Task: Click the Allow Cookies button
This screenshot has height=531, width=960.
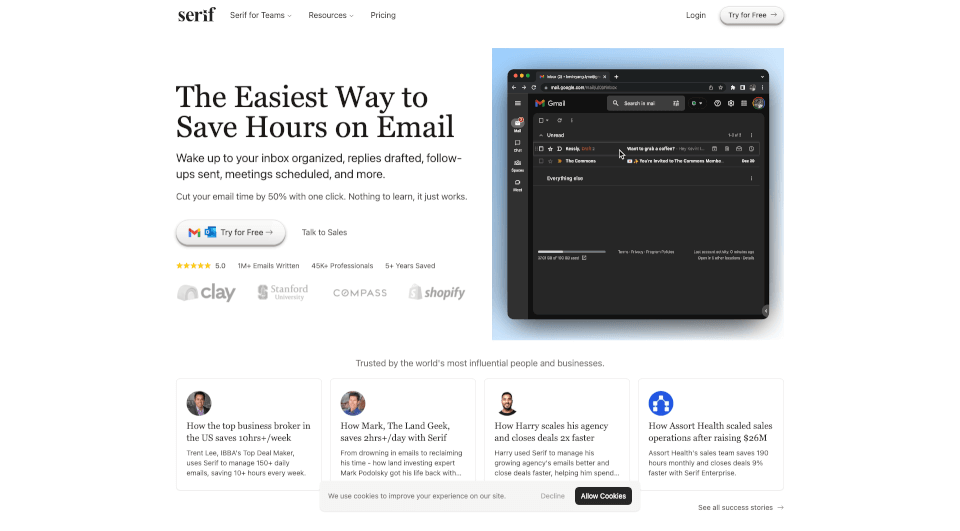Action: tap(603, 496)
